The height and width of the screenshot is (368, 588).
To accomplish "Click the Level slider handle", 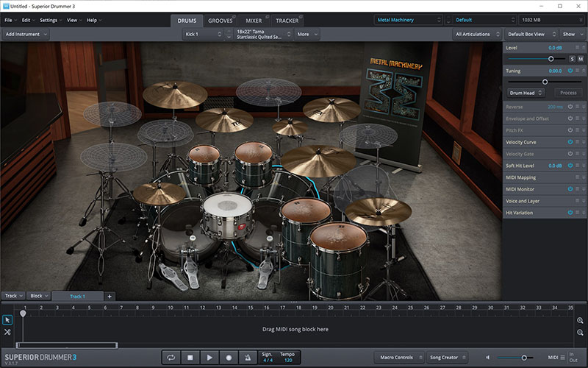I will coord(551,59).
